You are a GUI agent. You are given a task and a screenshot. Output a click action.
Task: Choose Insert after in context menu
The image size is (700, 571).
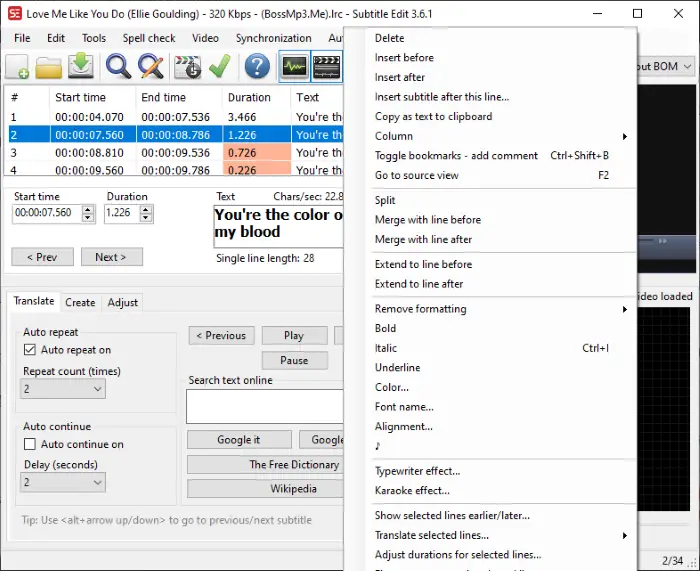(x=400, y=77)
